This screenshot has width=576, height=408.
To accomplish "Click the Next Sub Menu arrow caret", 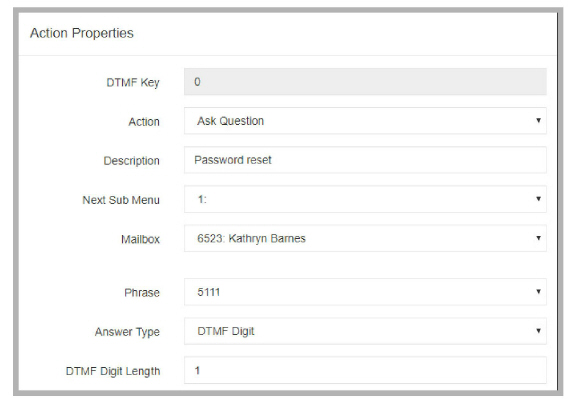I will (538, 199).
